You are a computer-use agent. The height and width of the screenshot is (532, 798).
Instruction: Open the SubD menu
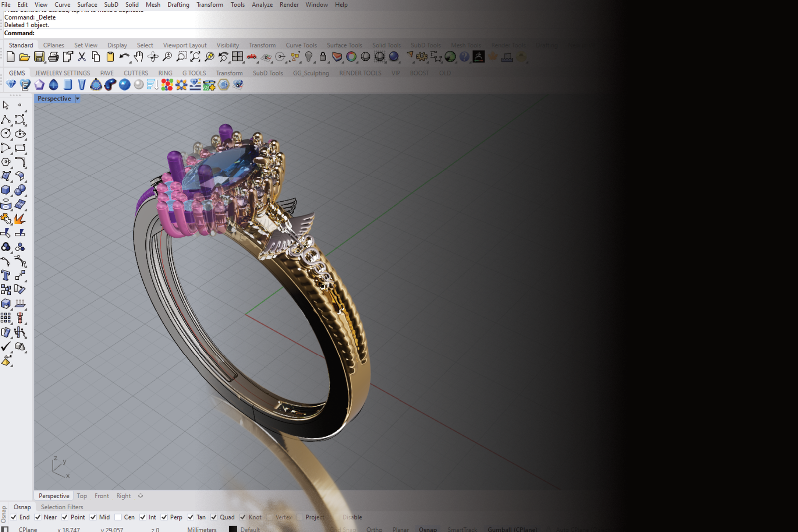(111, 5)
